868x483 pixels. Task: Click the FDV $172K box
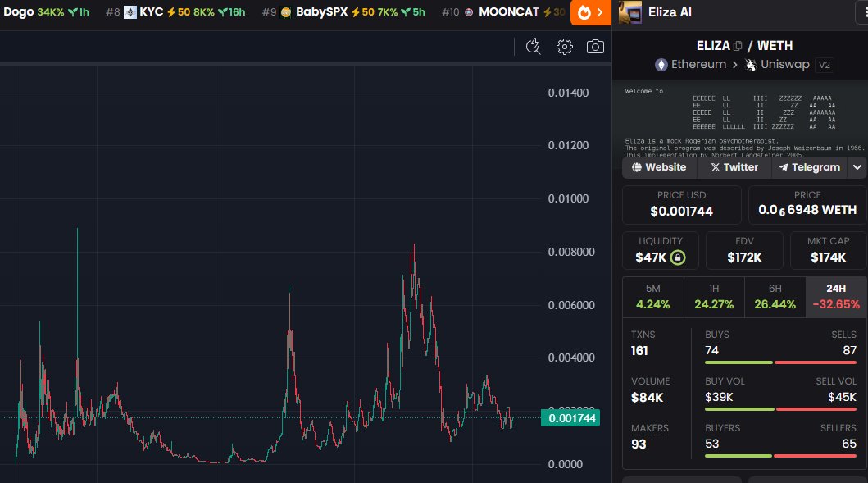(744, 250)
